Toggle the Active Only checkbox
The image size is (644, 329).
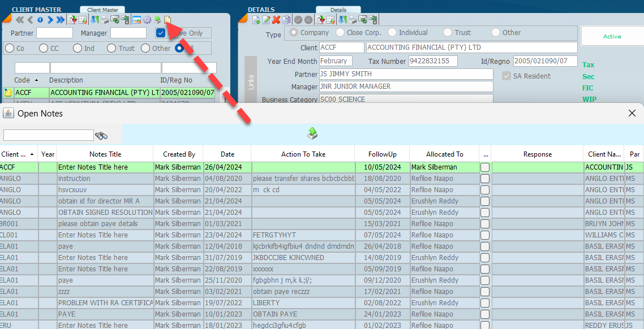pos(161,33)
